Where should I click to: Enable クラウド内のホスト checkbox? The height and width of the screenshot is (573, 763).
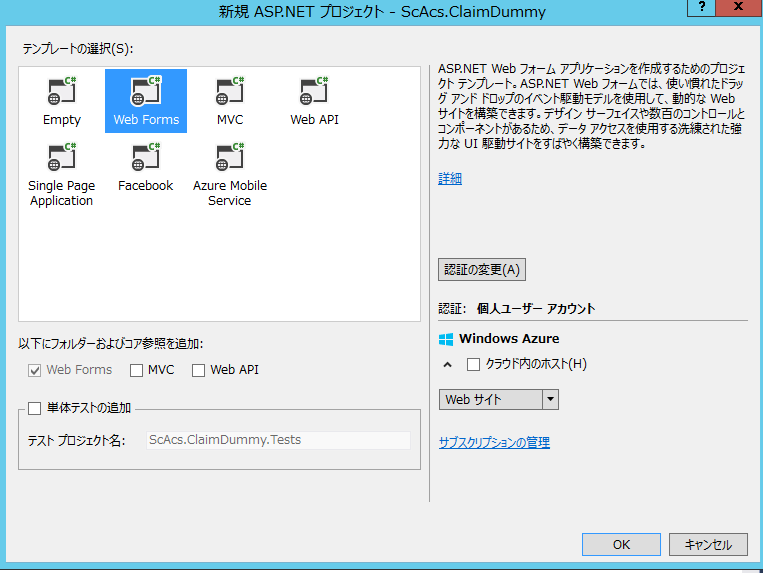tap(474, 364)
